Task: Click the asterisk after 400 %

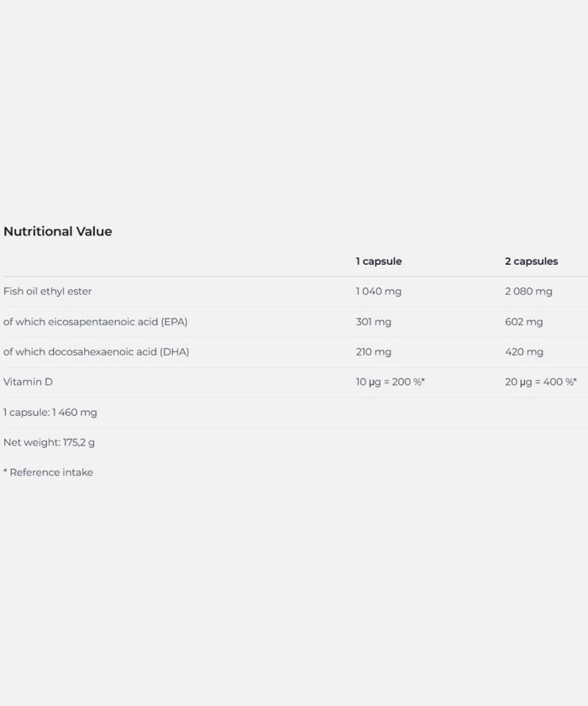Action: pos(575,380)
